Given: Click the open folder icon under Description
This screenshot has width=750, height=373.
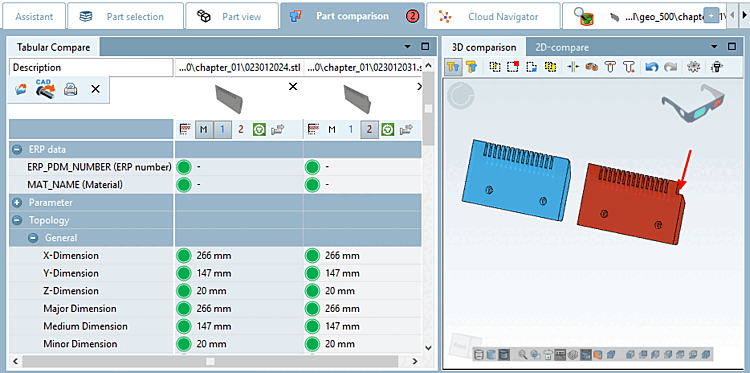Looking at the screenshot, I should coord(21,89).
